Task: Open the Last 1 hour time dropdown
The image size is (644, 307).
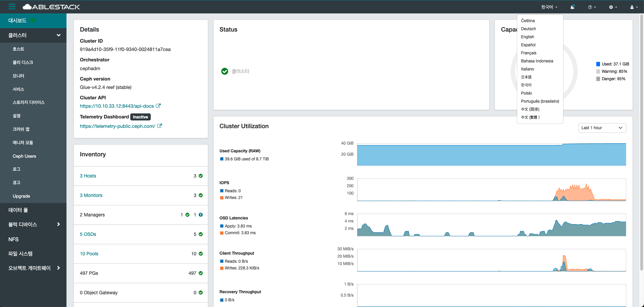Action: (602, 128)
